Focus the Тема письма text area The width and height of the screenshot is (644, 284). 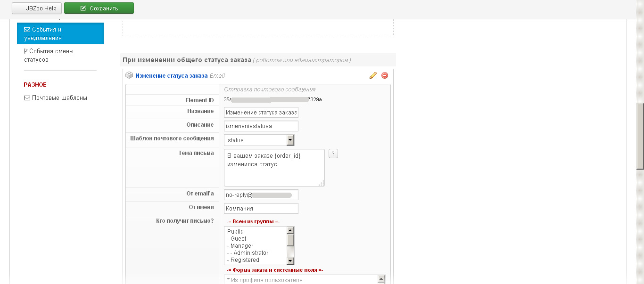[274, 168]
